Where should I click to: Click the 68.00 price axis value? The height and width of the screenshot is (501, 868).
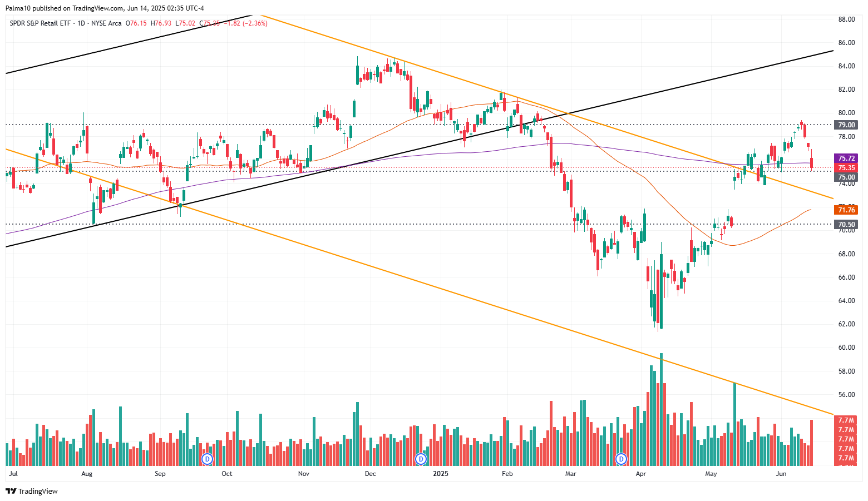coord(846,254)
